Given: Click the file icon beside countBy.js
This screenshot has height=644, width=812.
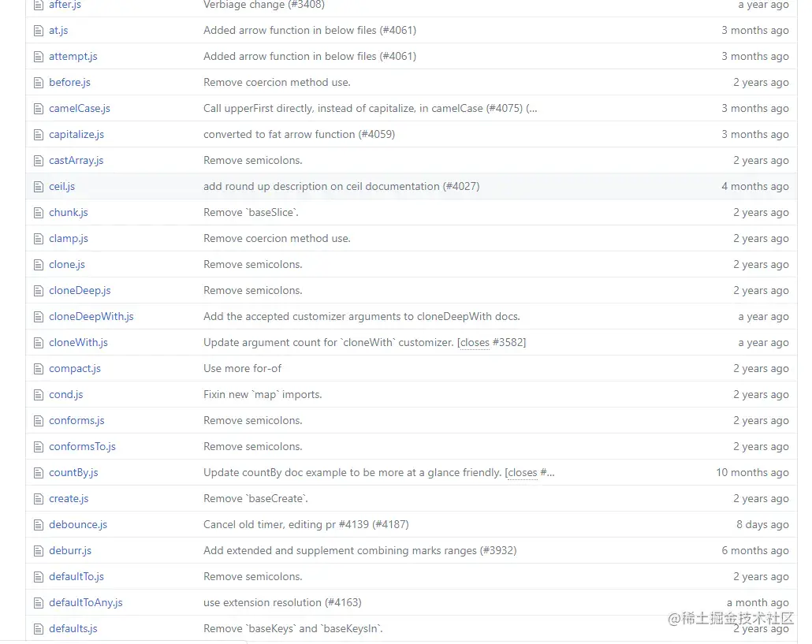Looking at the screenshot, I should point(39,473).
